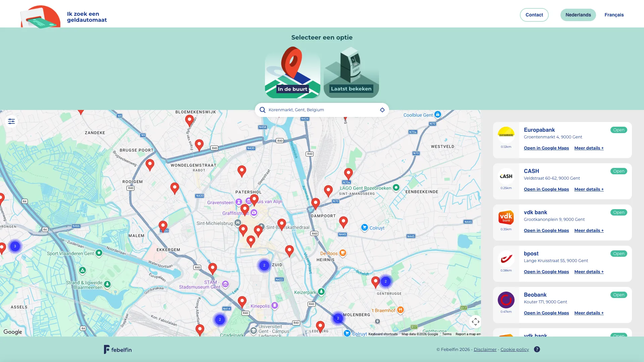Open map Keyboard shortcuts

point(383,334)
